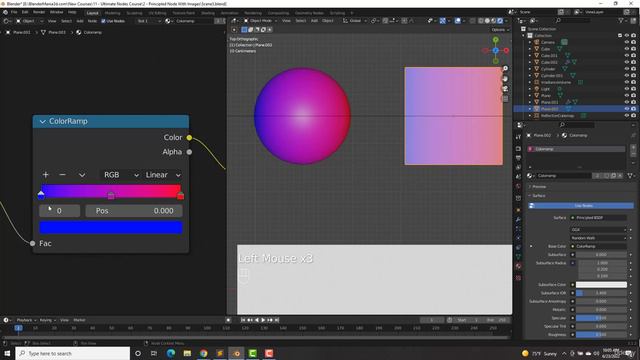Click the Blender logo menu icon
640x360 pixels.
[x=5, y=12]
